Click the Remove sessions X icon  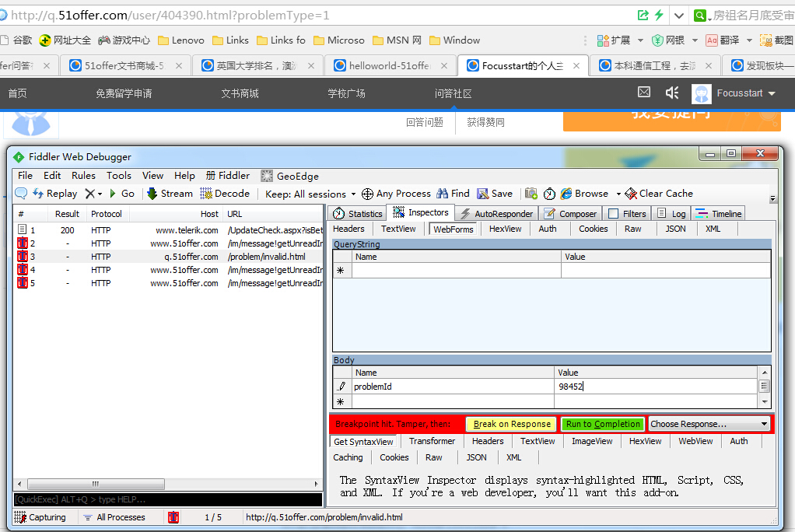click(89, 193)
